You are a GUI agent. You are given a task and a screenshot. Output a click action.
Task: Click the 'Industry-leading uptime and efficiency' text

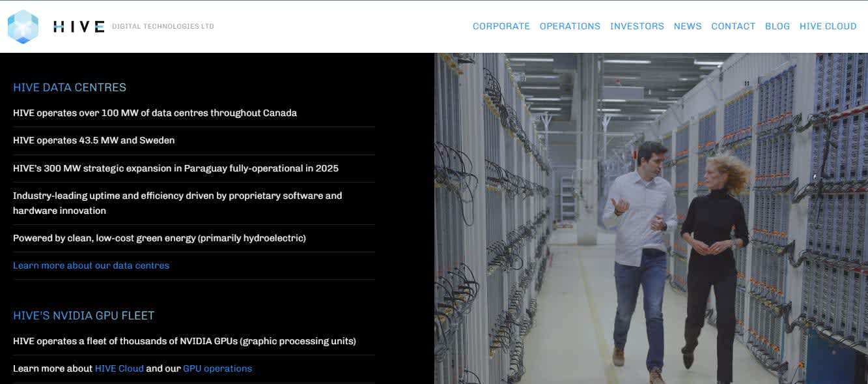click(177, 203)
